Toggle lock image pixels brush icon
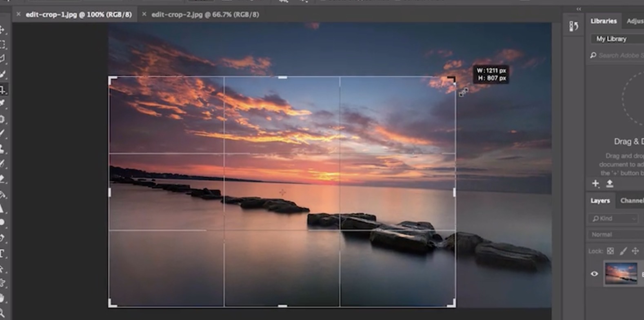The height and width of the screenshot is (320, 644). click(623, 251)
